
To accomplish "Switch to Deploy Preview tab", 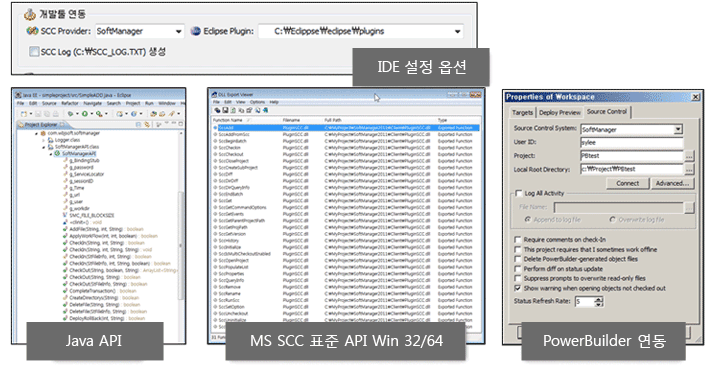I will click(560, 113).
